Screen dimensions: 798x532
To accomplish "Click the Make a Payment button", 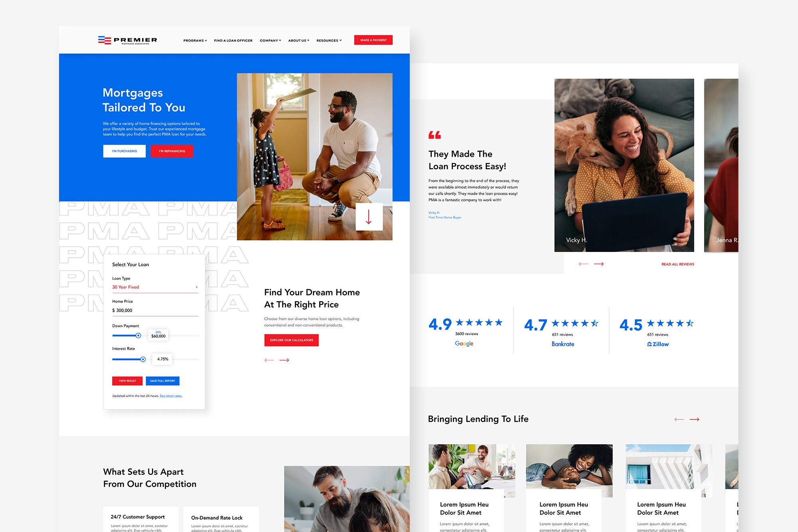I will pyautogui.click(x=373, y=40).
